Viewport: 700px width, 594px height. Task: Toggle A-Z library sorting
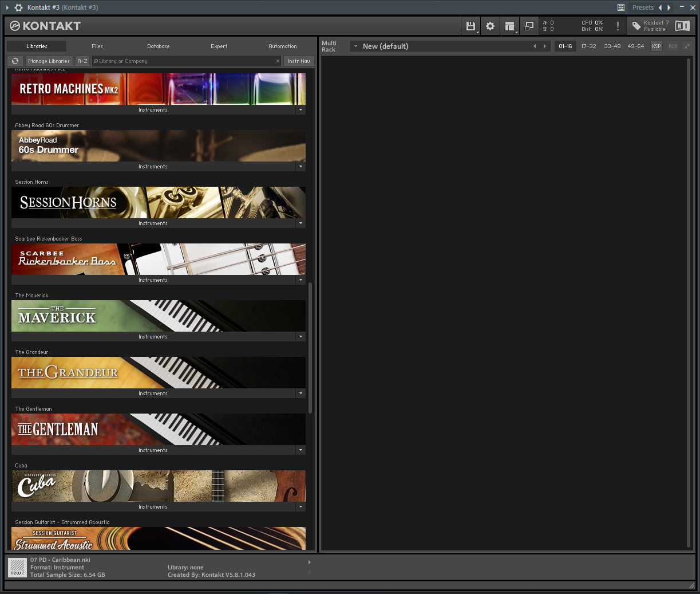tap(82, 61)
